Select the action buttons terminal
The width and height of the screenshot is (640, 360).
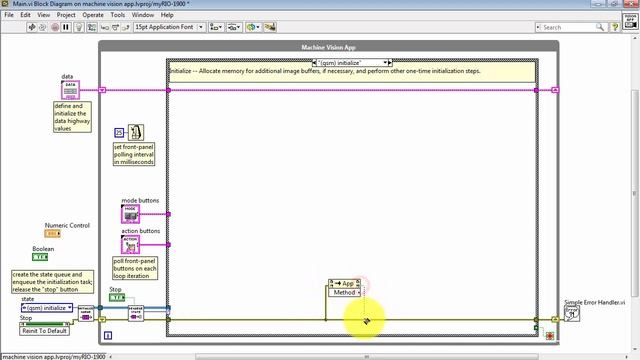pyautogui.click(x=130, y=245)
